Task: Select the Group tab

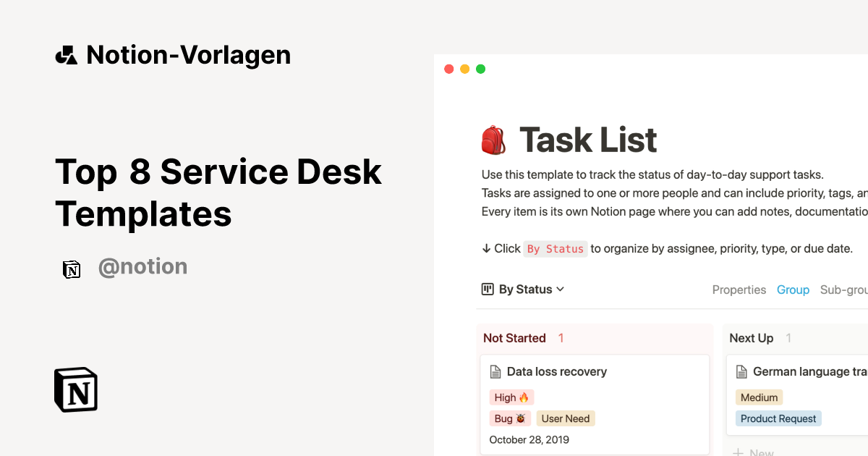Action: (x=793, y=289)
